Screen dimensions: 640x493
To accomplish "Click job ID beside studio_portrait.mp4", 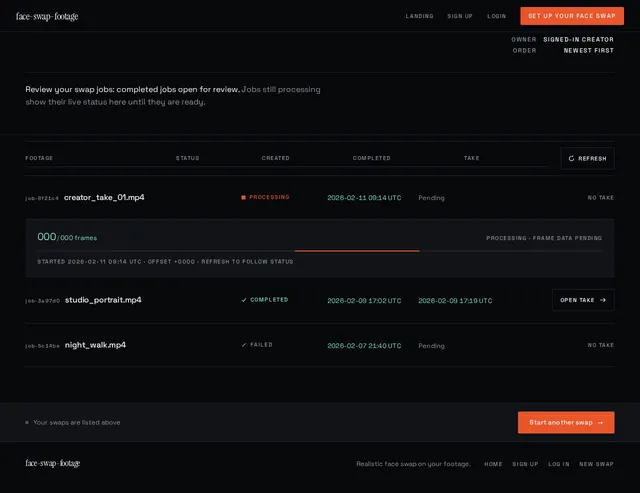I will click(42, 301).
